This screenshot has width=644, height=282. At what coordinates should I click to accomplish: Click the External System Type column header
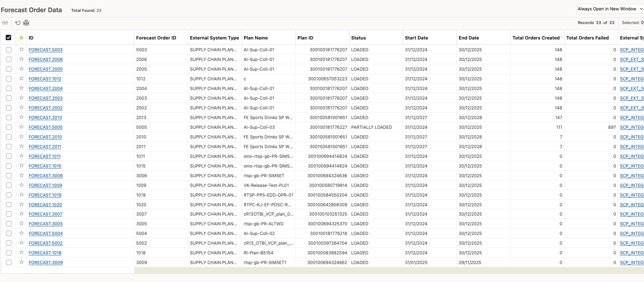pos(214,38)
